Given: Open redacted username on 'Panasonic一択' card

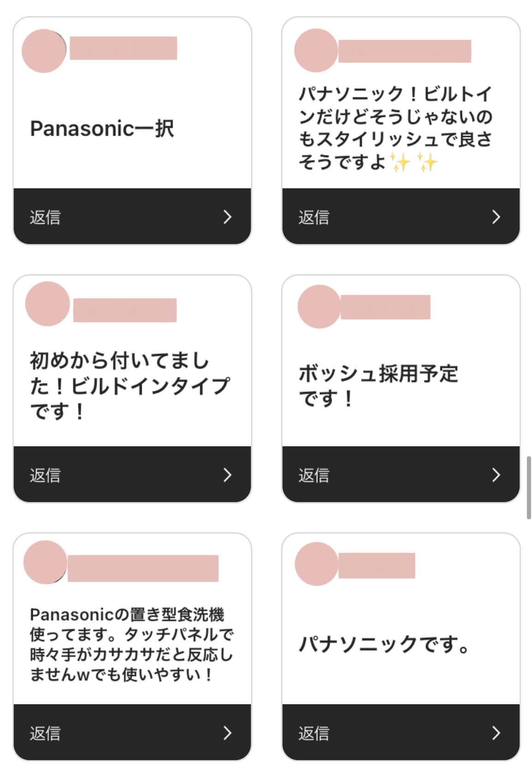Looking at the screenshot, I should (123, 48).
